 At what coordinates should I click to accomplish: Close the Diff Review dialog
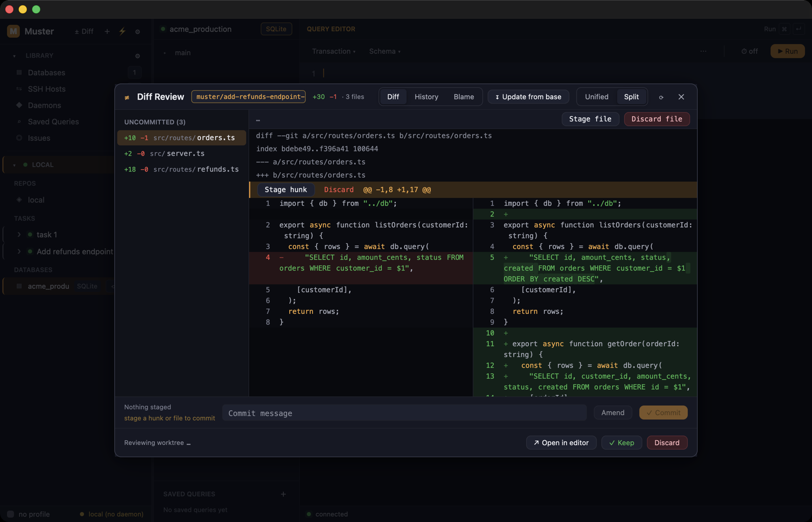pyautogui.click(x=681, y=97)
